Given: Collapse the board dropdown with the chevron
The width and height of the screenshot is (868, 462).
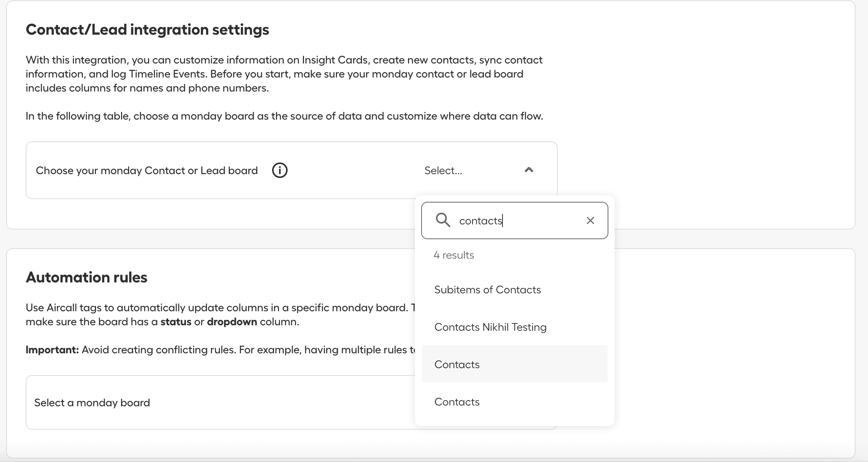Looking at the screenshot, I should click(529, 170).
